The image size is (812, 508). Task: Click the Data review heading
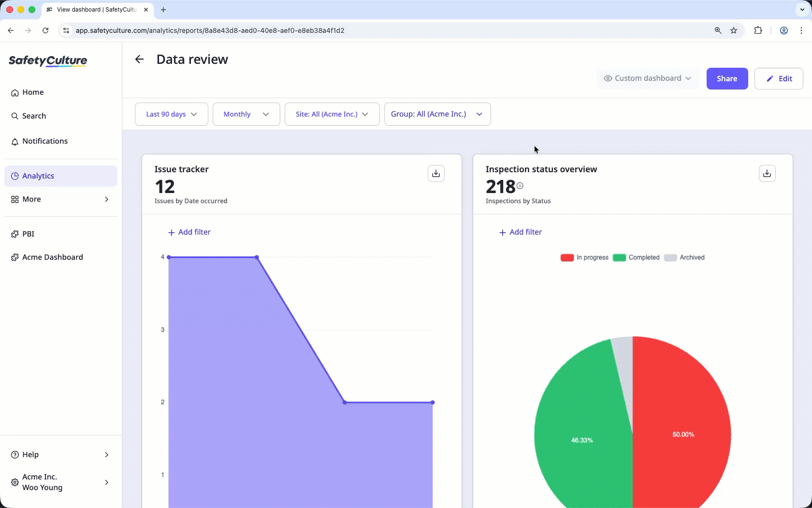pyautogui.click(x=192, y=60)
